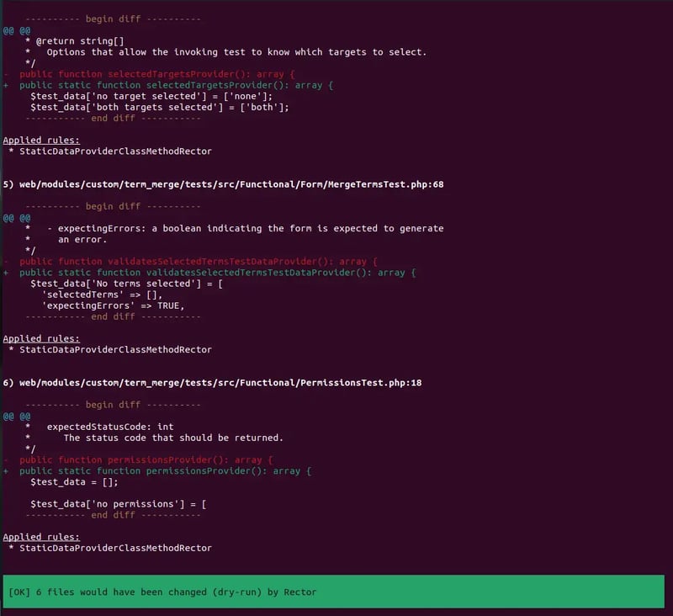Click added static validatesSelectedTermsTestDataProvider line
This screenshot has width=673, height=616.
[x=215, y=273]
